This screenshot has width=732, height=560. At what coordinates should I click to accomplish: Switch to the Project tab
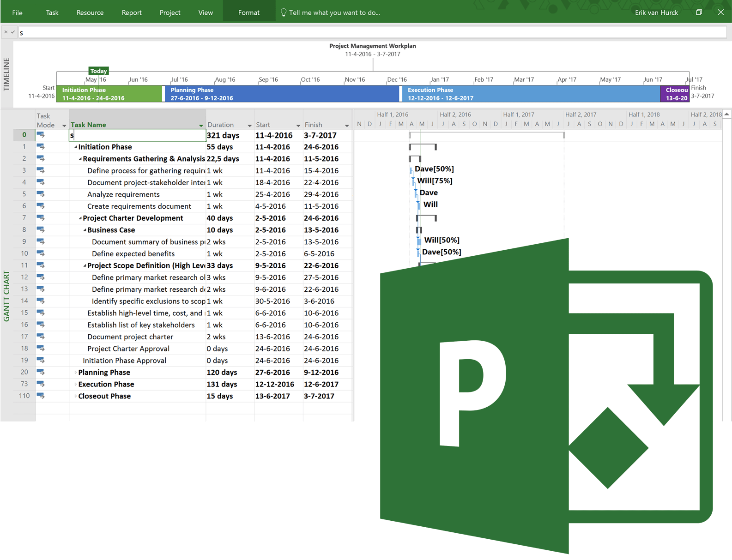pyautogui.click(x=170, y=12)
